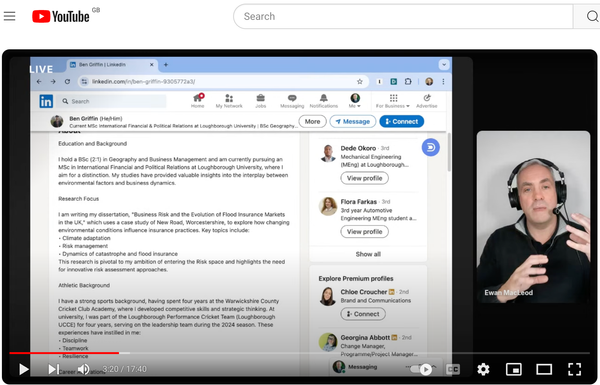This screenshot has height=385, width=600.
Task: Open the browser three-dot menu
Action: [x=443, y=82]
